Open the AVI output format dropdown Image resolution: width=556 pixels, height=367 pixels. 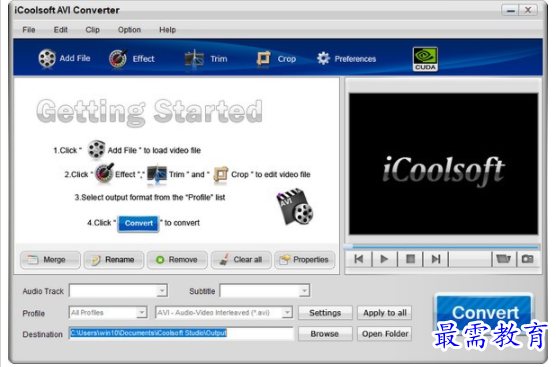pyautogui.click(x=224, y=312)
